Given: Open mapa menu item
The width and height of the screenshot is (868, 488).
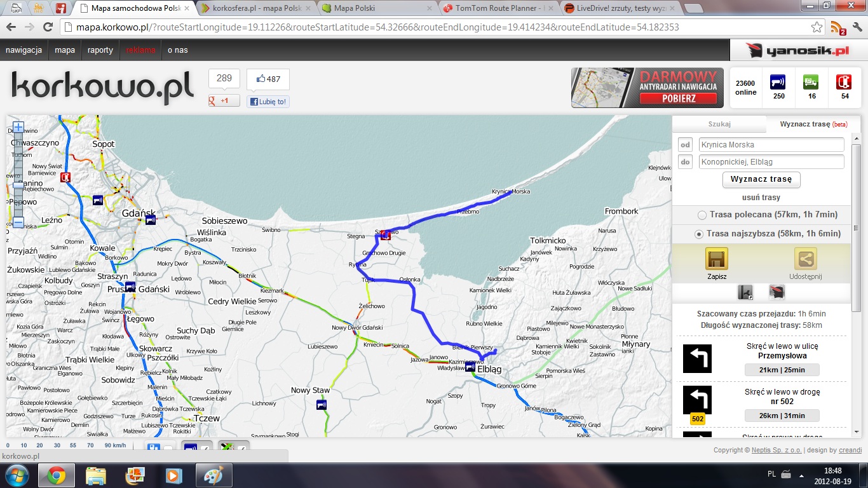Looking at the screenshot, I should (65, 50).
